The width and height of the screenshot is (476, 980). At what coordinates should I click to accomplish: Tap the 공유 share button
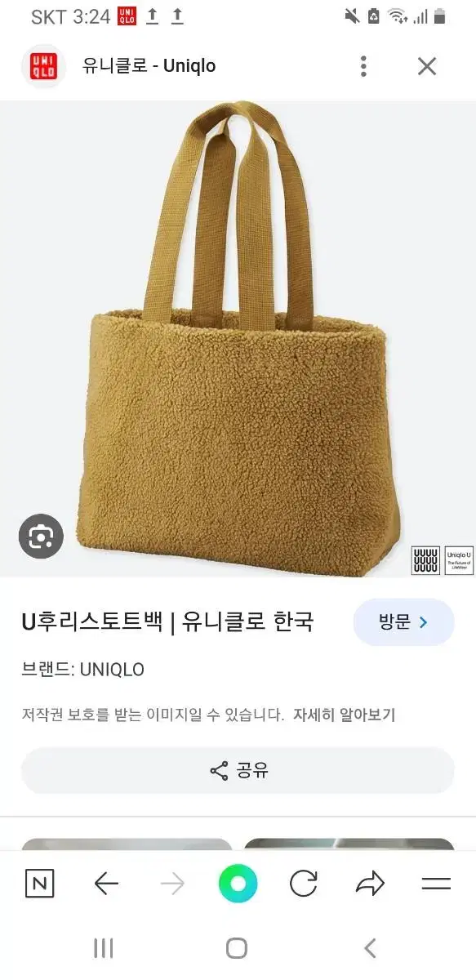pyautogui.click(x=238, y=770)
